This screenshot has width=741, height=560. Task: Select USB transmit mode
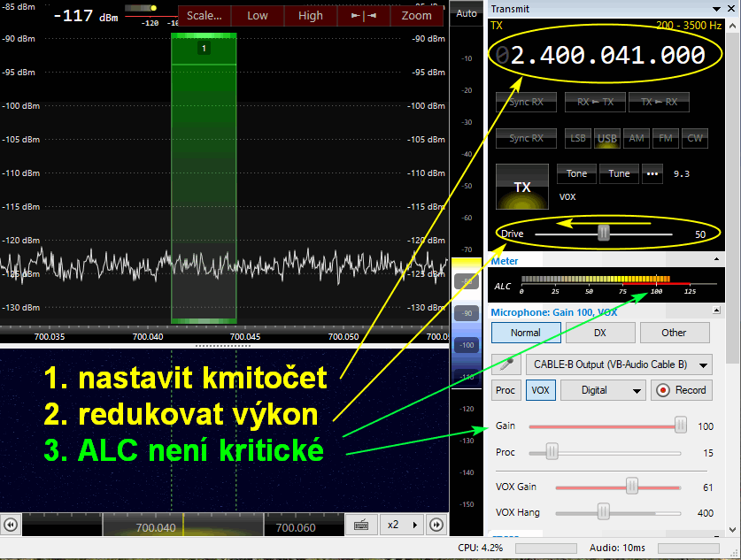pos(606,138)
